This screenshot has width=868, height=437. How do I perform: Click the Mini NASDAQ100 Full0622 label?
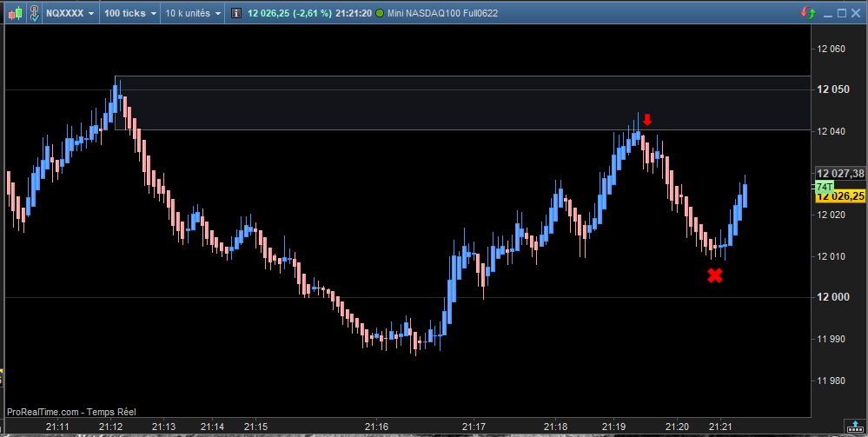click(442, 13)
